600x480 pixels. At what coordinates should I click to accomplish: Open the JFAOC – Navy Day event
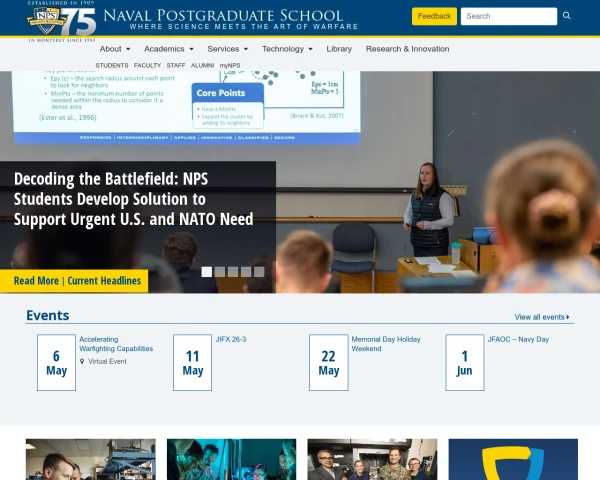tap(518, 339)
